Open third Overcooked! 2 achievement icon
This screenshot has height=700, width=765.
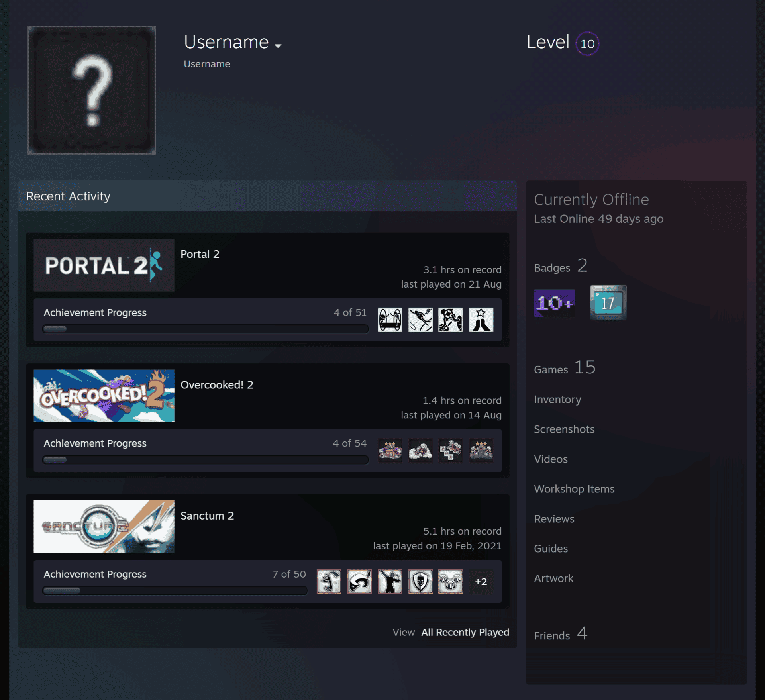point(451,450)
